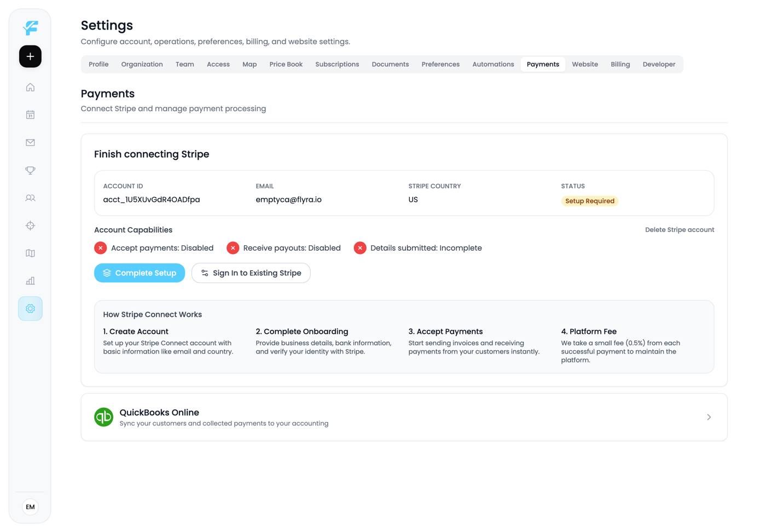Open the Subscriptions tab
This screenshot has height=532, width=766.
pyautogui.click(x=337, y=64)
